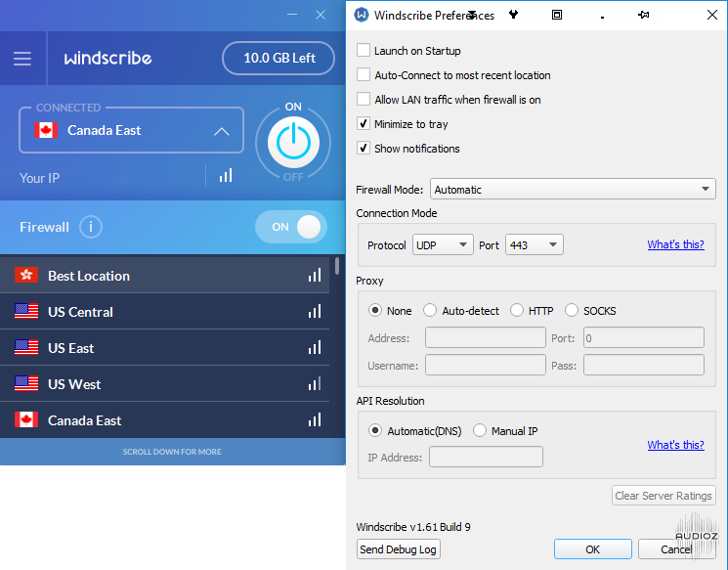Open the Protocol UDP dropdown

point(443,244)
